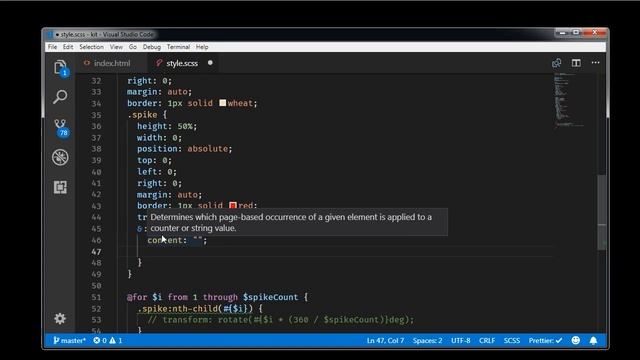Open the More Actions ellipsis menu

pos(596,62)
